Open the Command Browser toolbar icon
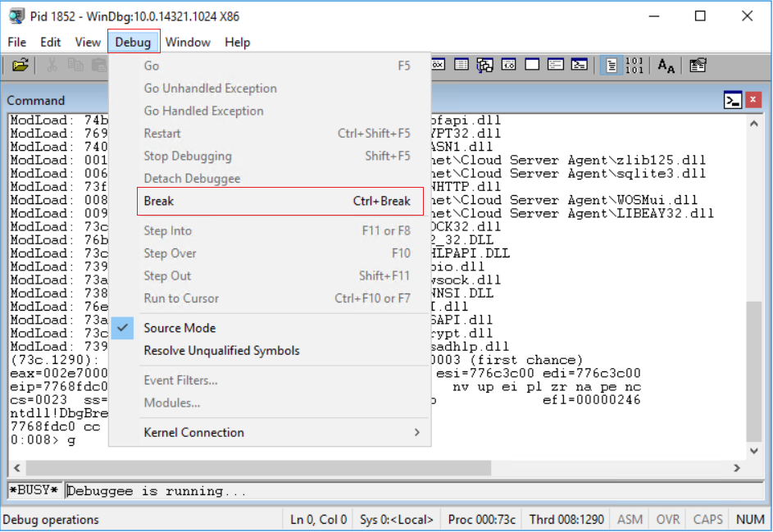This screenshot has height=532, width=773. tap(580, 65)
